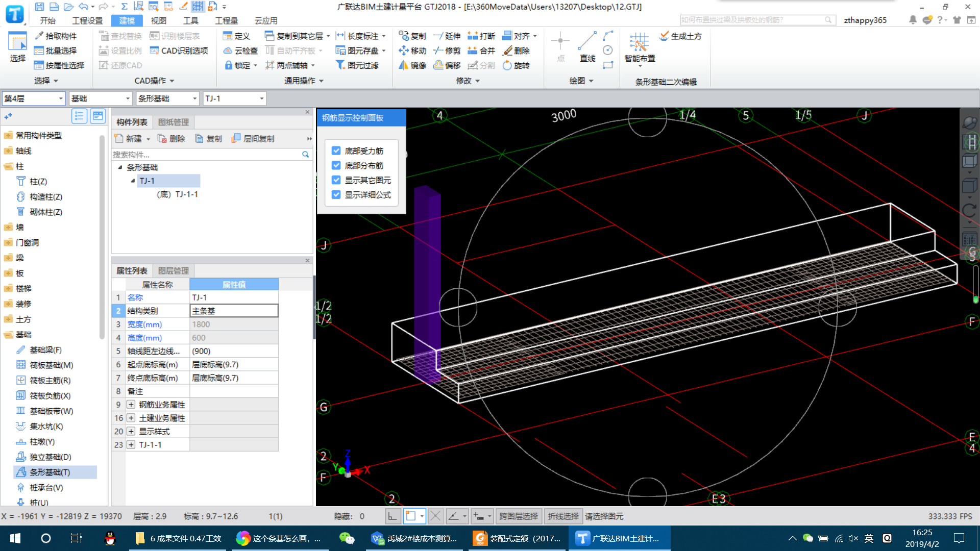Click the 两点辅轴 two-point auxiliary axis tool
This screenshot has width=980, height=551.
tap(290, 65)
